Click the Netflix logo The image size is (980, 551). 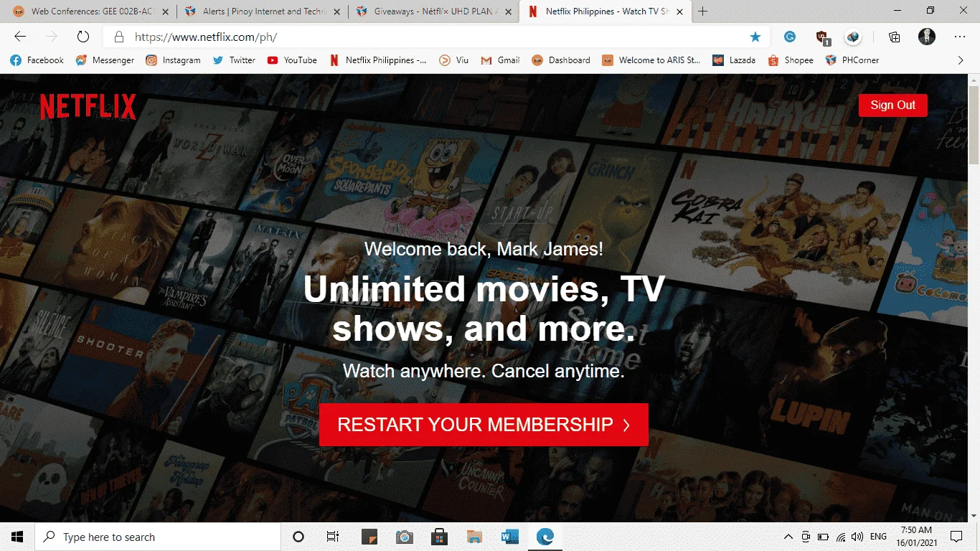point(88,107)
